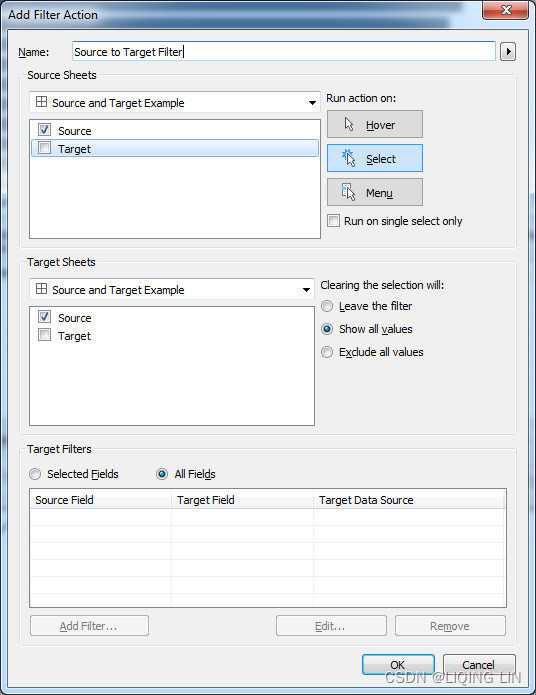Click the Target Field column header
The width and height of the screenshot is (536, 695).
coord(243,500)
